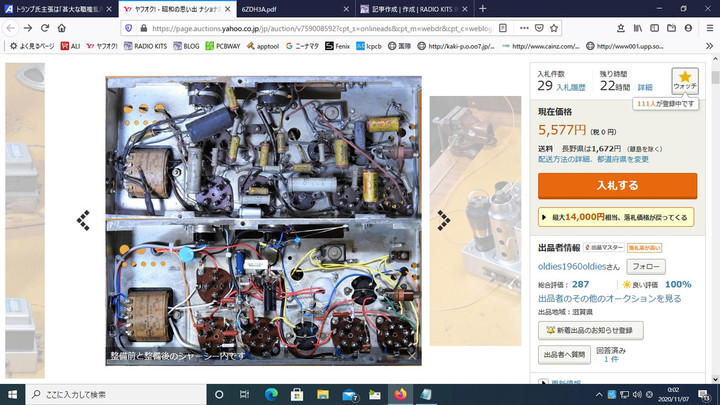Image resolution: width=720 pixels, height=405 pixels.
Task: Open the 入札履歴 bid history link
Action: [573, 88]
